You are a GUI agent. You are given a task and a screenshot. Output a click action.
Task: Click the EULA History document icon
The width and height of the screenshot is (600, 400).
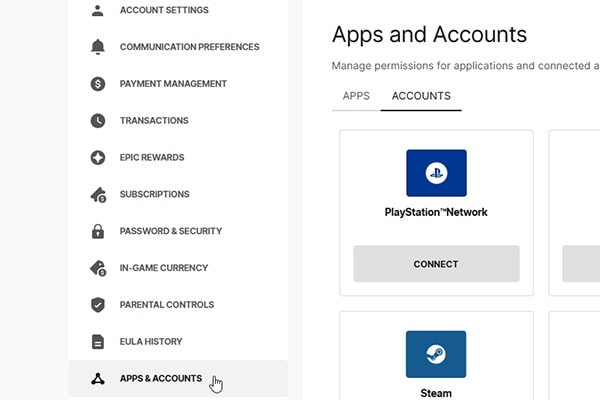98,341
